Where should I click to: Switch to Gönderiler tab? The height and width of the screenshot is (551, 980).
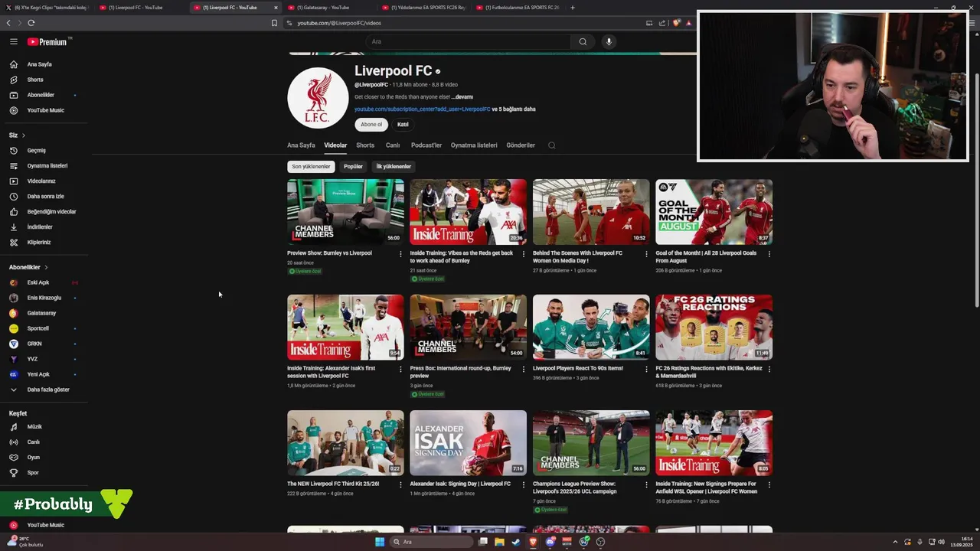pos(521,145)
